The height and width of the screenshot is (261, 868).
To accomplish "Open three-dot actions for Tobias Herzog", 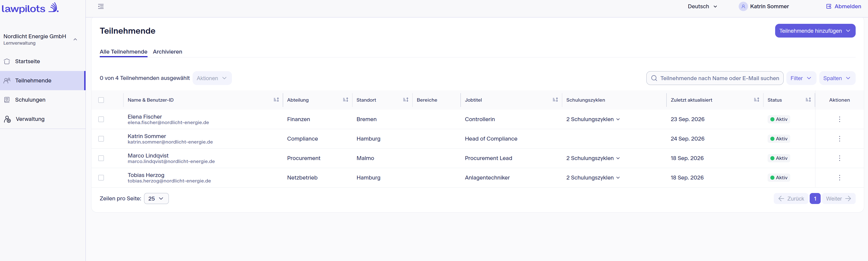I will coord(839,178).
